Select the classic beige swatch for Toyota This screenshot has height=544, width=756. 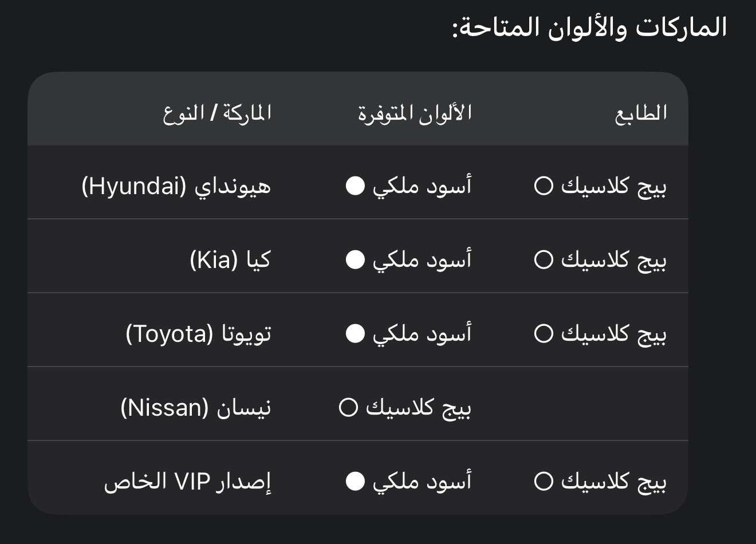(544, 333)
